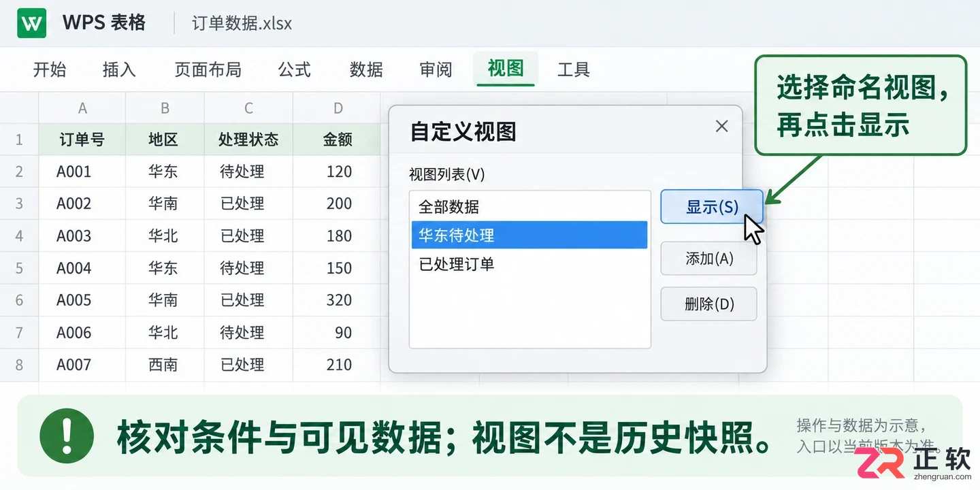Click the amount cell 180
This screenshot has height=490, width=980.
(337, 236)
